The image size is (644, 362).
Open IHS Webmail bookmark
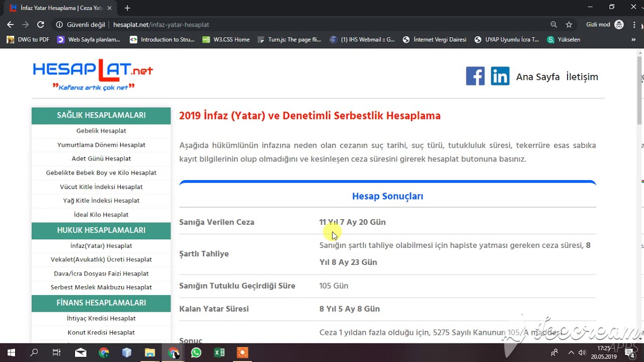click(x=362, y=40)
